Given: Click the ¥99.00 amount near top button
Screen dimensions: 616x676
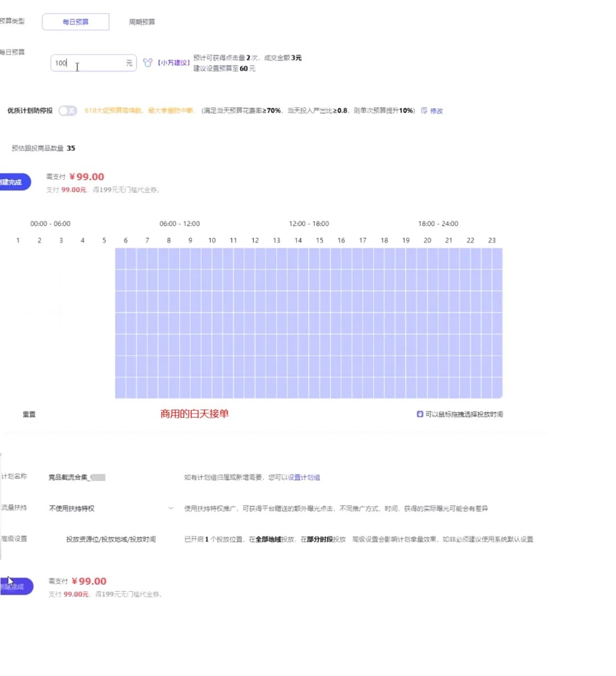Looking at the screenshot, I should tap(87, 177).
